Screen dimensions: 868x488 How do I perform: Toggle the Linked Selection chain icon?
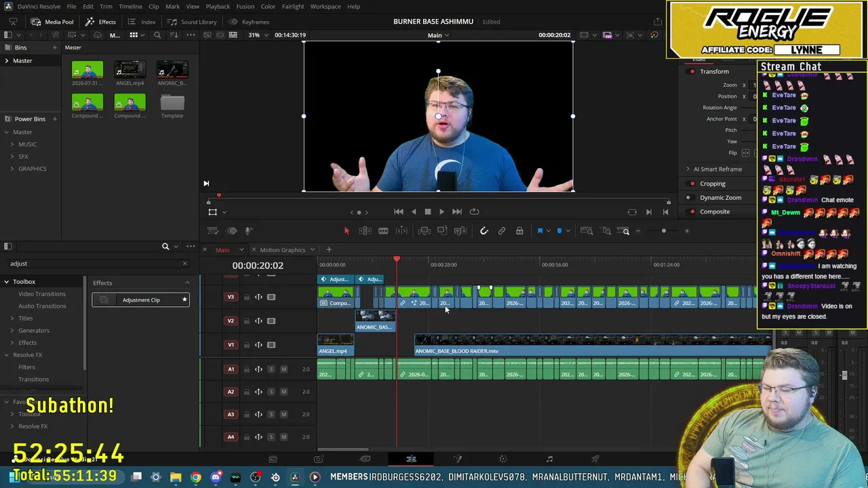[502, 231]
